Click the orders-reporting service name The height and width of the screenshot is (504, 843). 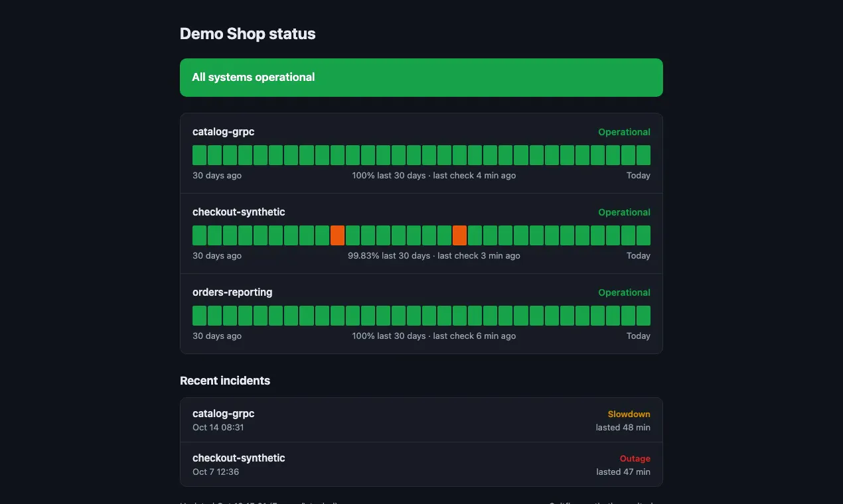[232, 292]
